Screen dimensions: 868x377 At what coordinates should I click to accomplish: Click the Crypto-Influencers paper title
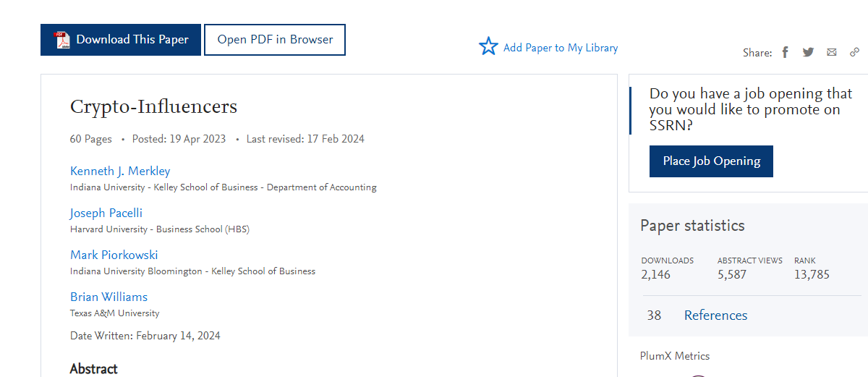point(153,107)
